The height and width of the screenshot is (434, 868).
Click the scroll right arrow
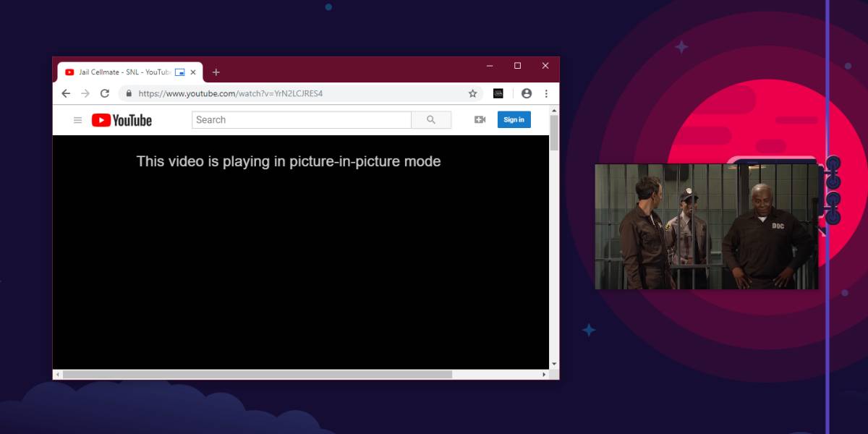click(x=545, y=375)
